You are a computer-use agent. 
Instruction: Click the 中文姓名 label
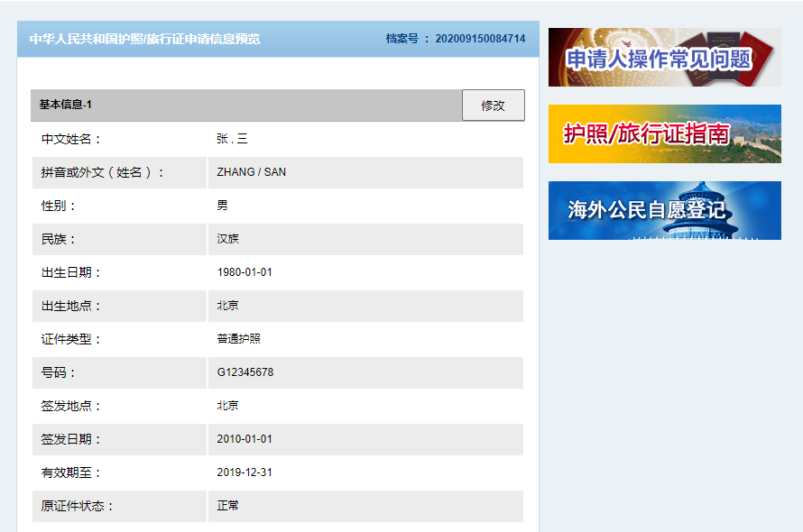tap(71, 139)
